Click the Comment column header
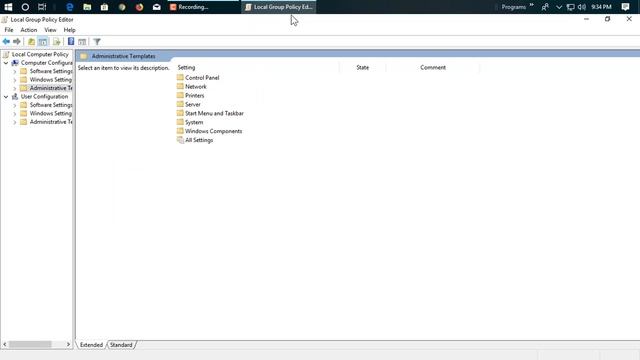 coord(433,67)
